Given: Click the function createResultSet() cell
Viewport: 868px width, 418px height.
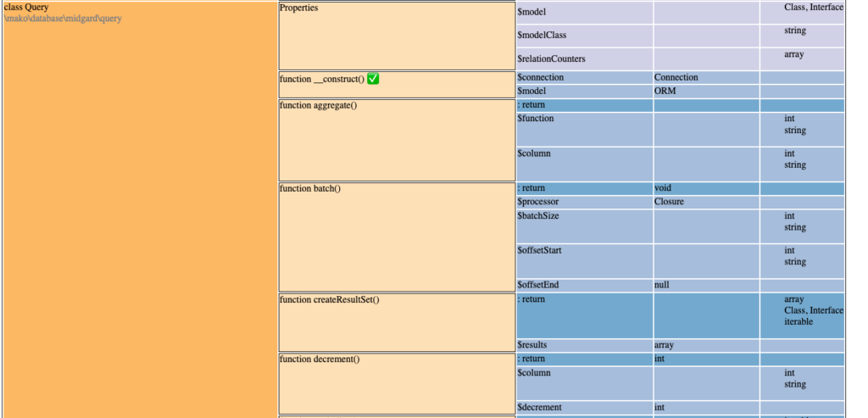Looking at the screenshot, I should point(396,322).
